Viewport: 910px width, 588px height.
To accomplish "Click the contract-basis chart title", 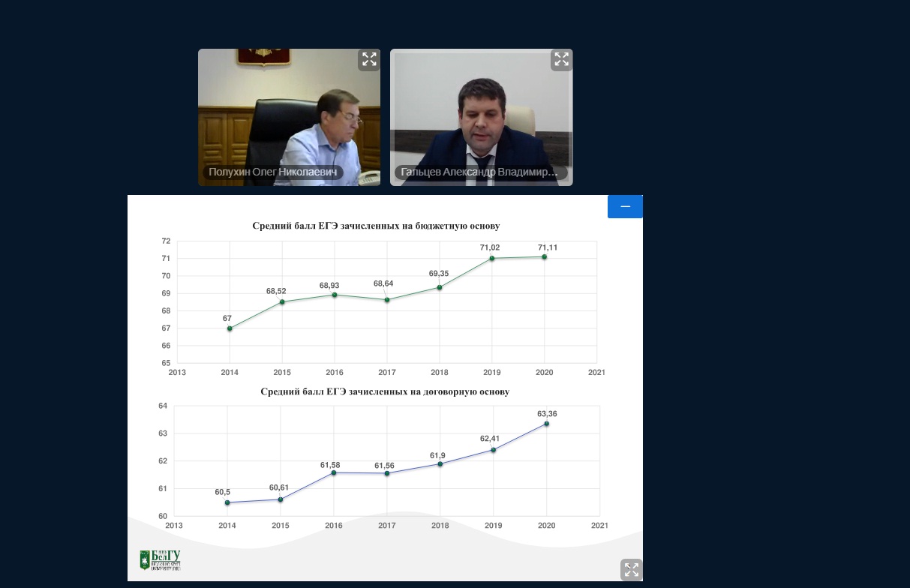I will pyautogui.click(x=385, y=391).
